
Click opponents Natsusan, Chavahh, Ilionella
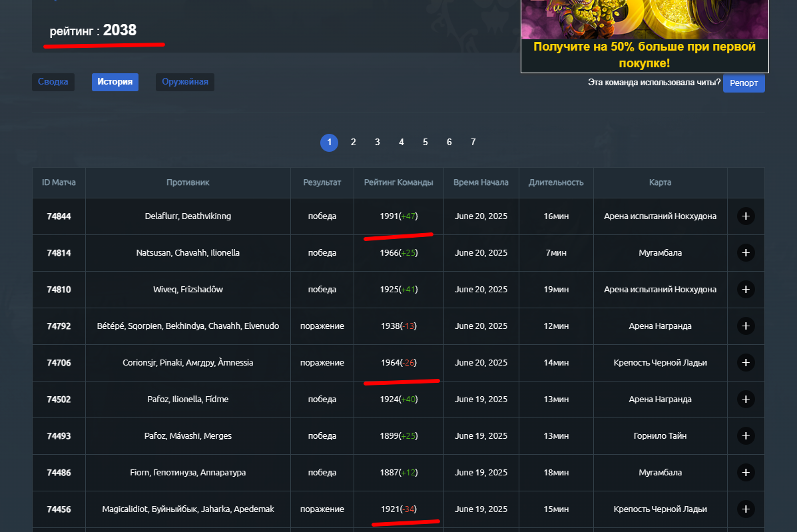coord(188,252)
